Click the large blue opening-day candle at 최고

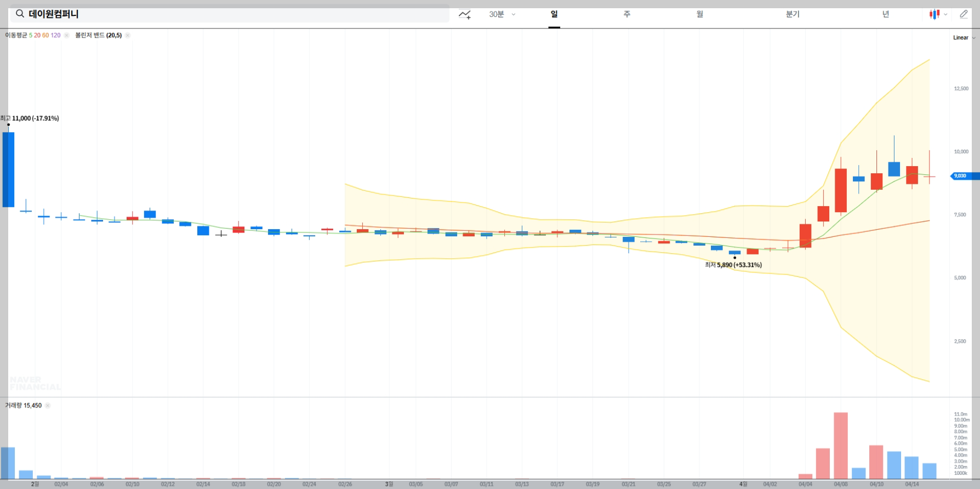point(8,169)
